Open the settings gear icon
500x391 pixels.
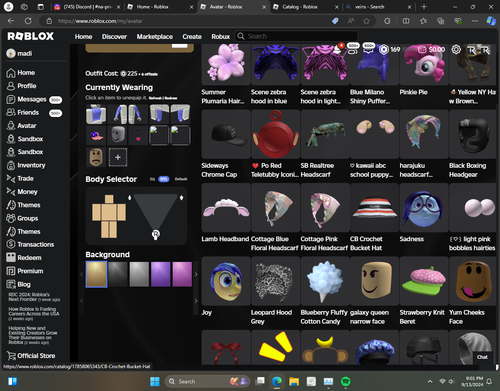(456, 50)
